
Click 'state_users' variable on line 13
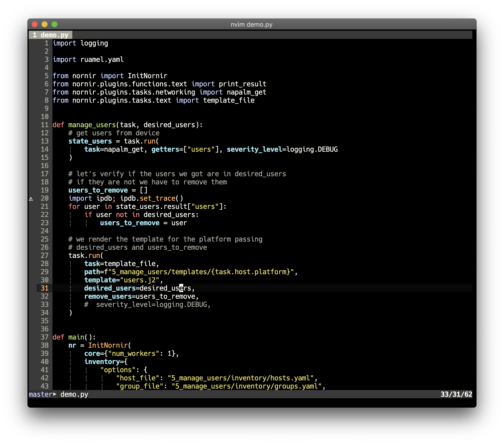90,141
